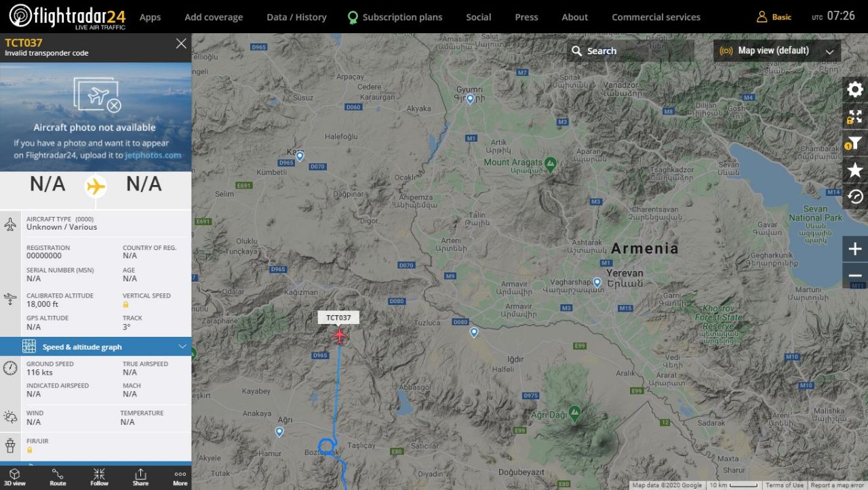The image size is (868, 490).
Task: Open the Map view (default) dropdown
Action: click(x=777, y=51)
